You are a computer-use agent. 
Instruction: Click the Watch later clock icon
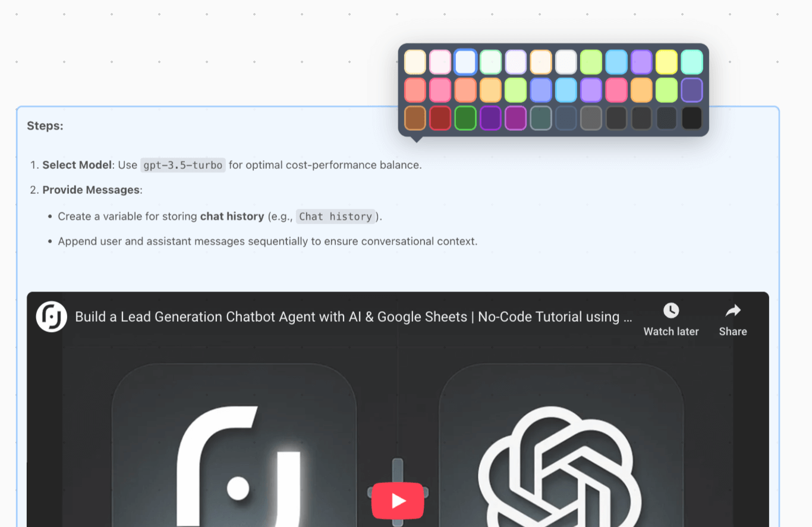click(671, 310)
